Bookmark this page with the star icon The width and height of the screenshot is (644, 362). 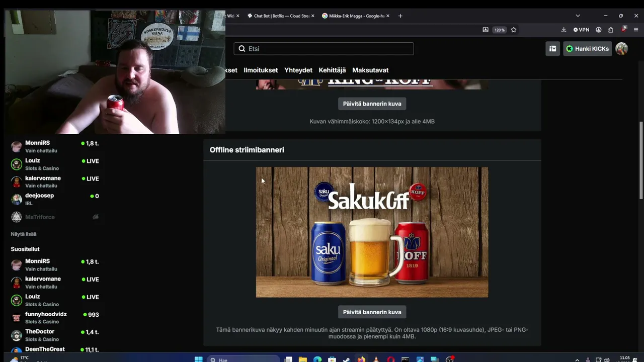tap(514, 30)
